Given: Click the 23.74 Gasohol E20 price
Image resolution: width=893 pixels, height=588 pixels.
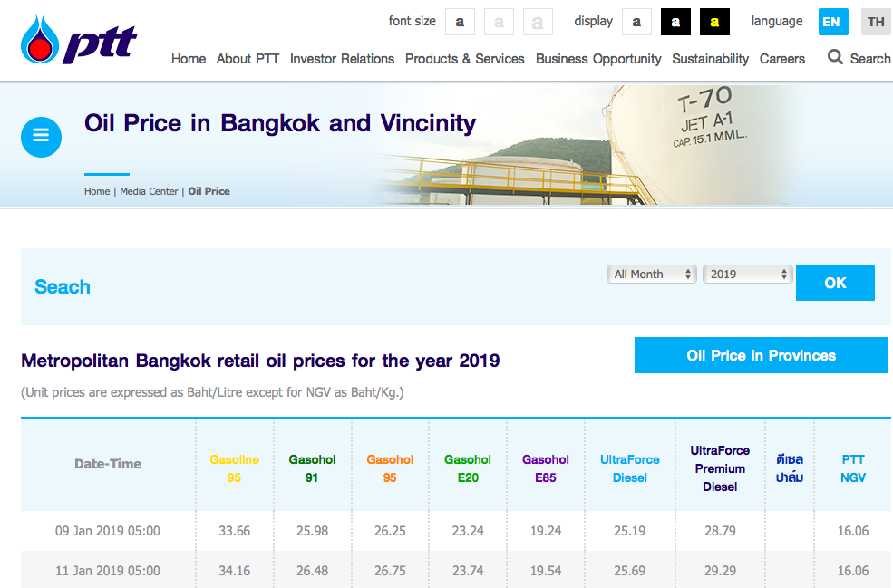Looking at the screenshot, I should click(468, 571).
